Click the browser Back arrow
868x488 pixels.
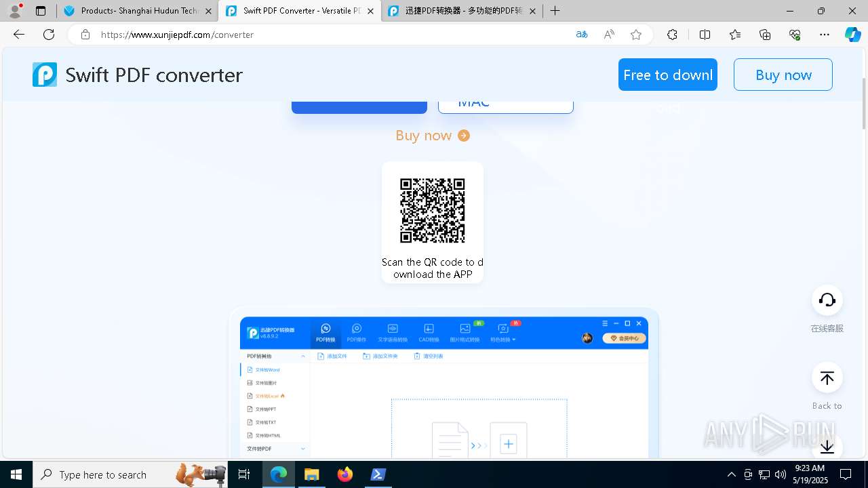(19, 35)
